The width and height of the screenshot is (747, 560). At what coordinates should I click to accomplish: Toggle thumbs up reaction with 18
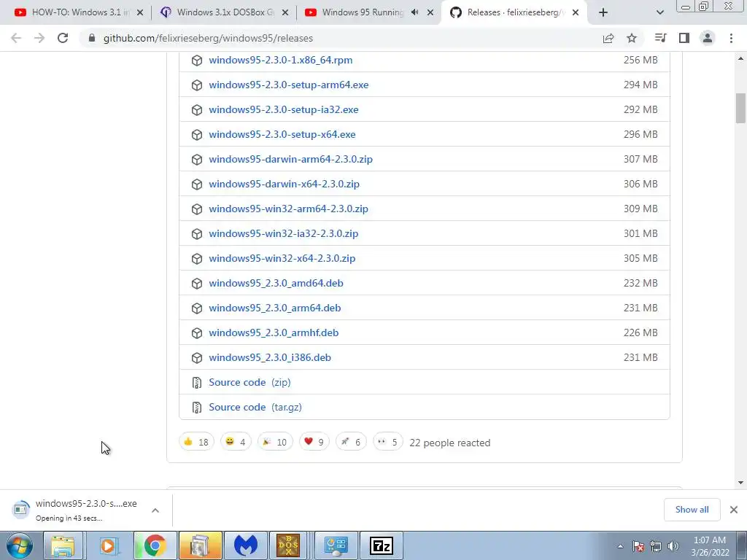pos(196,442)
